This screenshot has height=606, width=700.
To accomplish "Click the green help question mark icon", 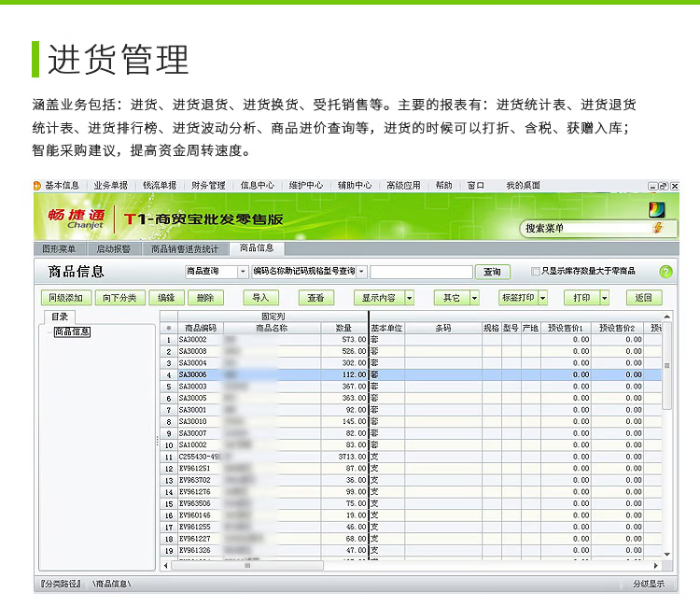I will tap(665, 272).
